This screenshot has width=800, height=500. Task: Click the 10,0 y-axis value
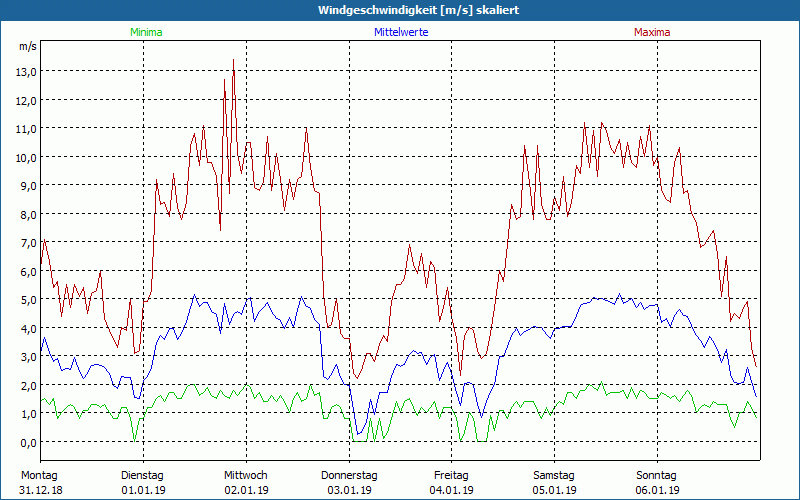[x=26, y=158]
